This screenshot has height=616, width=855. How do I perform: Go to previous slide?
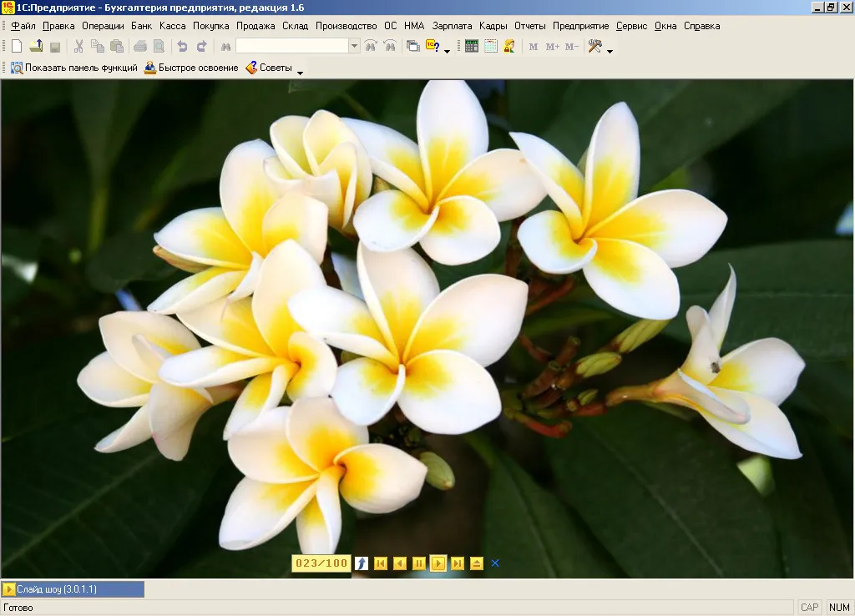(x=400, y=563)
